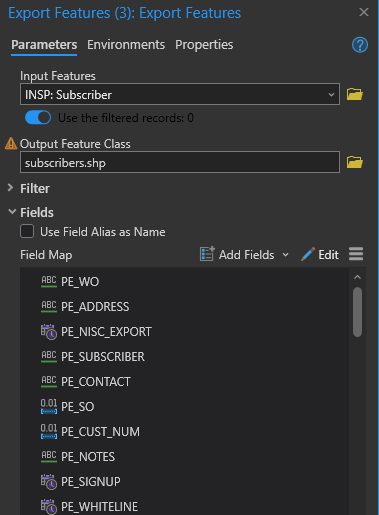Open the Field Map hamburger menu
Screen dimensions: 379x515
point(356,254)
